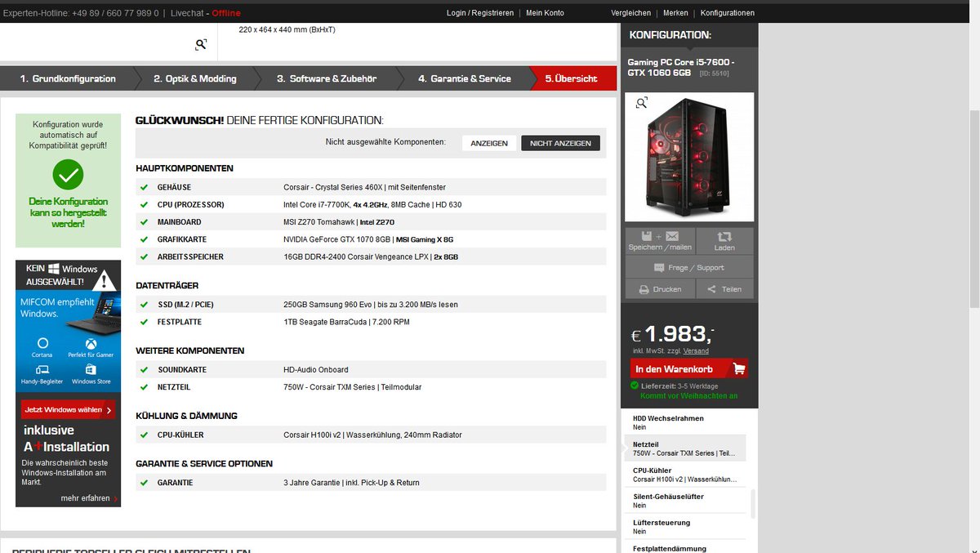Viewport: 980px width, 553px height.
Task: Select Silent-Gehäuselüfter in the sidebar list
Action: click(685, 501)
